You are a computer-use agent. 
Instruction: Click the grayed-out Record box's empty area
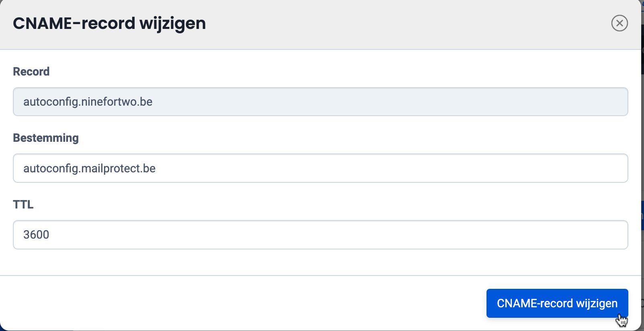(402, 102)
